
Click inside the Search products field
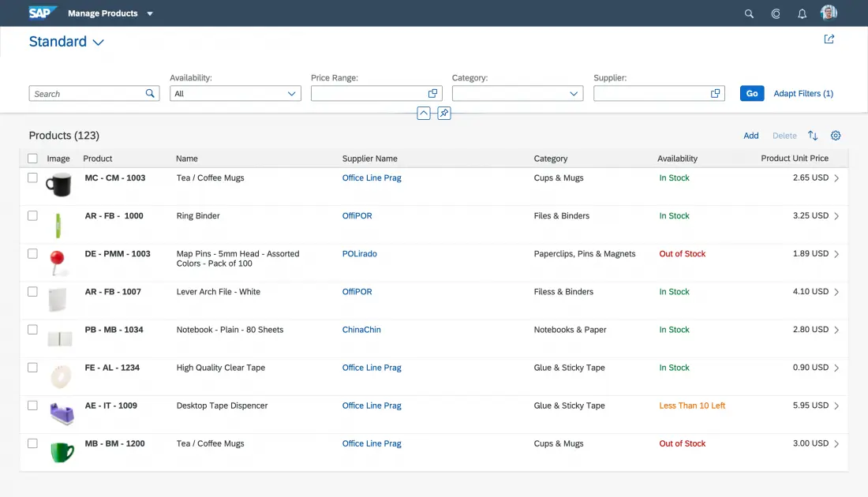[x=87, y=93]
